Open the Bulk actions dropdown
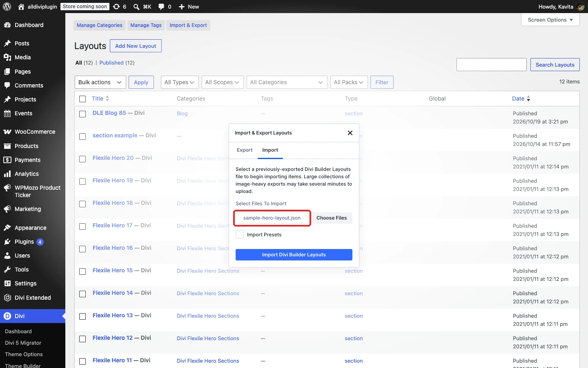Image resolution: width=588 pixels, height=368 pixels. point(100,82)
